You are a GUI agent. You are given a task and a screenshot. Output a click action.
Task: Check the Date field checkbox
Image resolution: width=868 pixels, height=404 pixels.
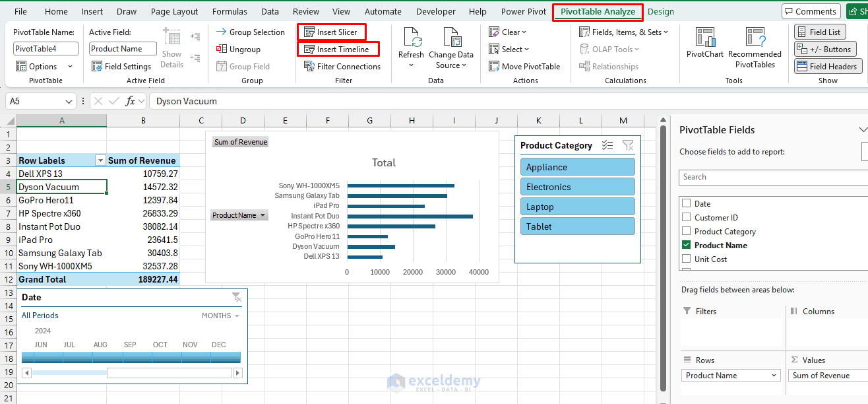point(687,204)
